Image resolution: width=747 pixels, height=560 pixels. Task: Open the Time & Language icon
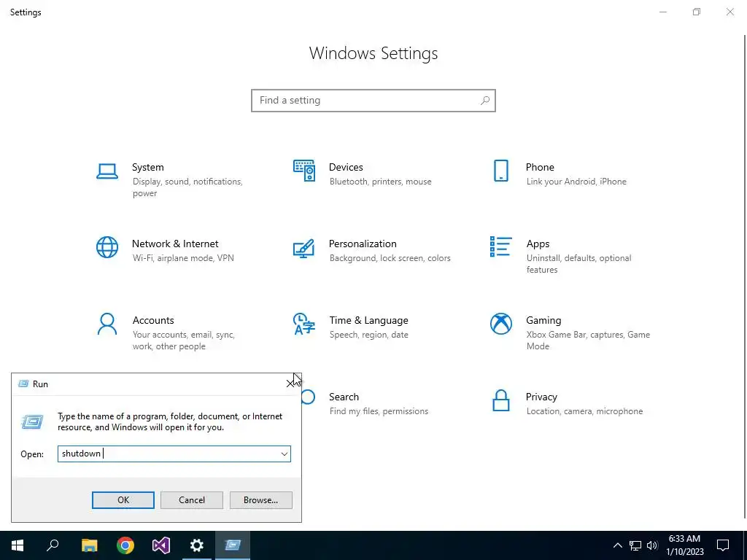[x=304, y=324]
